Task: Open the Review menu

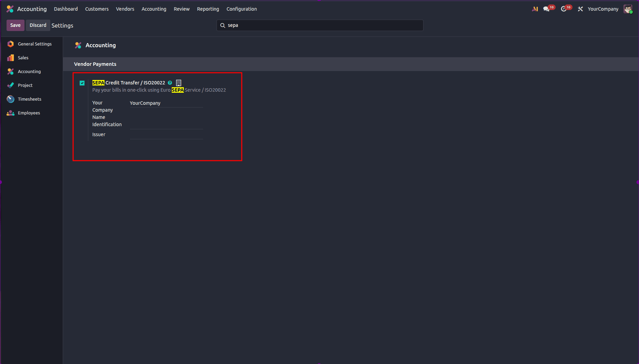Action: click(182, 9)
